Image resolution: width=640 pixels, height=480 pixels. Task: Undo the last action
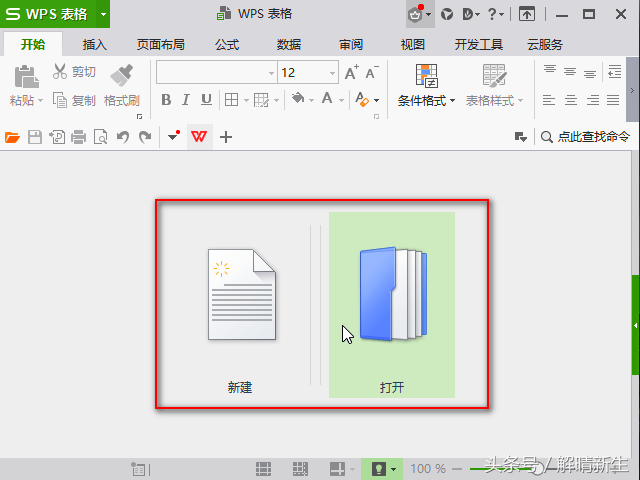pyautogui.click(x=122, y=137)
